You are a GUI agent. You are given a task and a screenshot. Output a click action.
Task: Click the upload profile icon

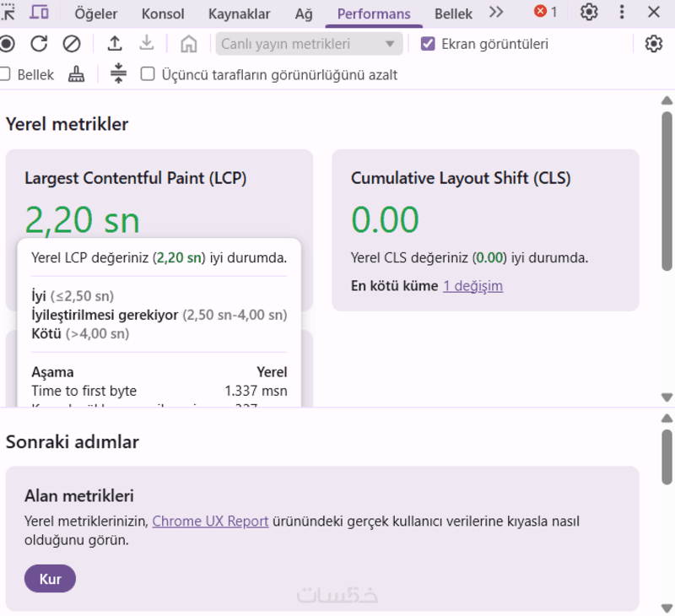point(115,44)
